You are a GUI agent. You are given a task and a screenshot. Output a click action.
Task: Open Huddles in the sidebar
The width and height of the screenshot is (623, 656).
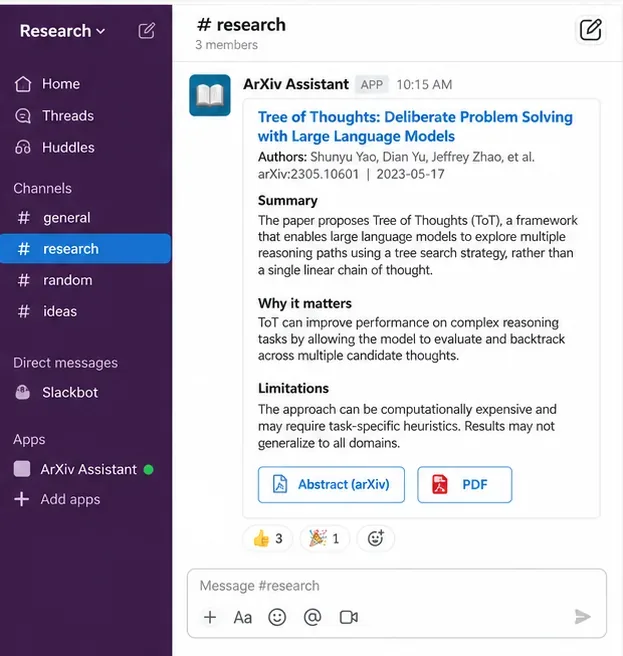click(x=54, y=148)
